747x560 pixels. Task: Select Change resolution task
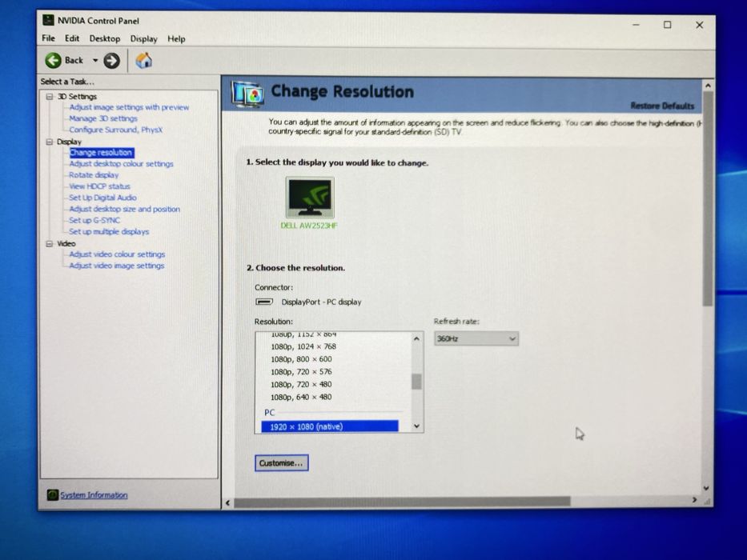click(x=101, y=152)
